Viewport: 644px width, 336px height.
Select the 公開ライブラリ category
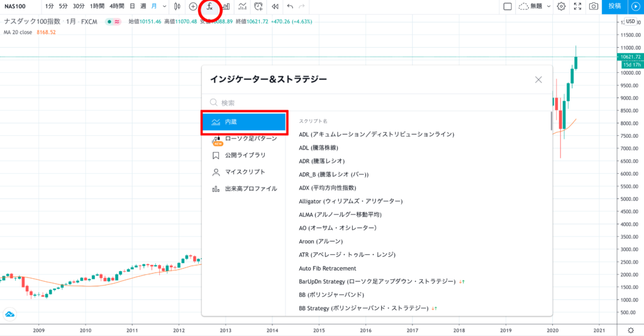pyautogui.click(x=245, y=155)
